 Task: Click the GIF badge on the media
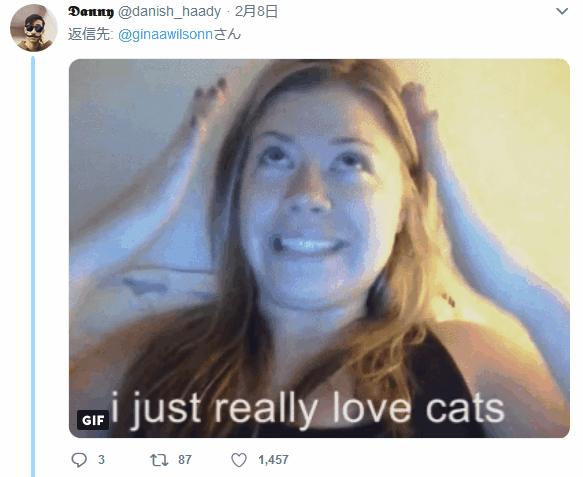(x=93, y=420)
